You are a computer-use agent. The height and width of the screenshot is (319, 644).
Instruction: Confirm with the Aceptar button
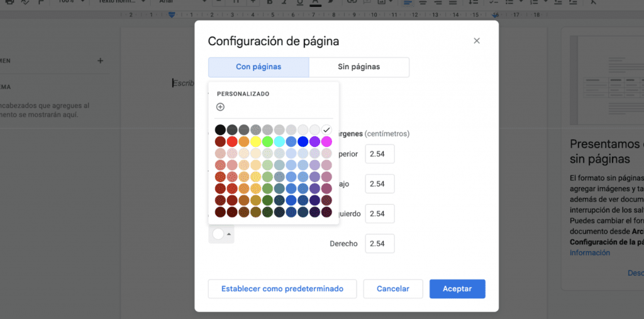(457, 289)
